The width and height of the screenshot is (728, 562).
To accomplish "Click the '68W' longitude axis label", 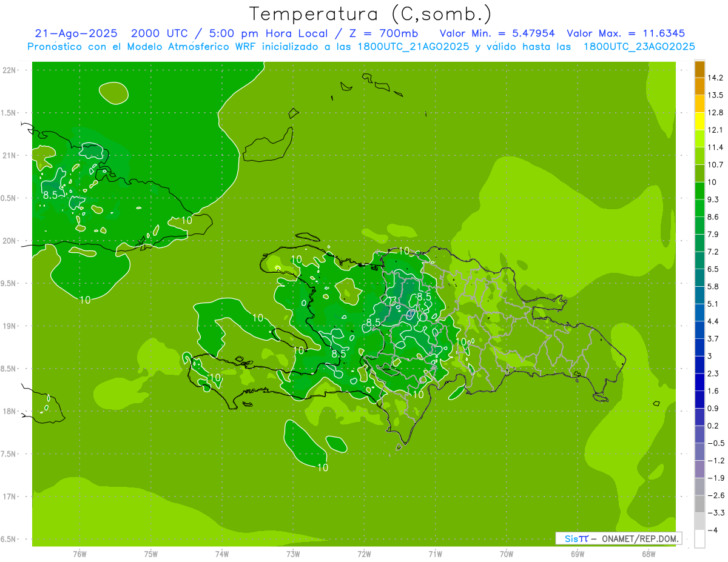I will click(x=648, y=554).
